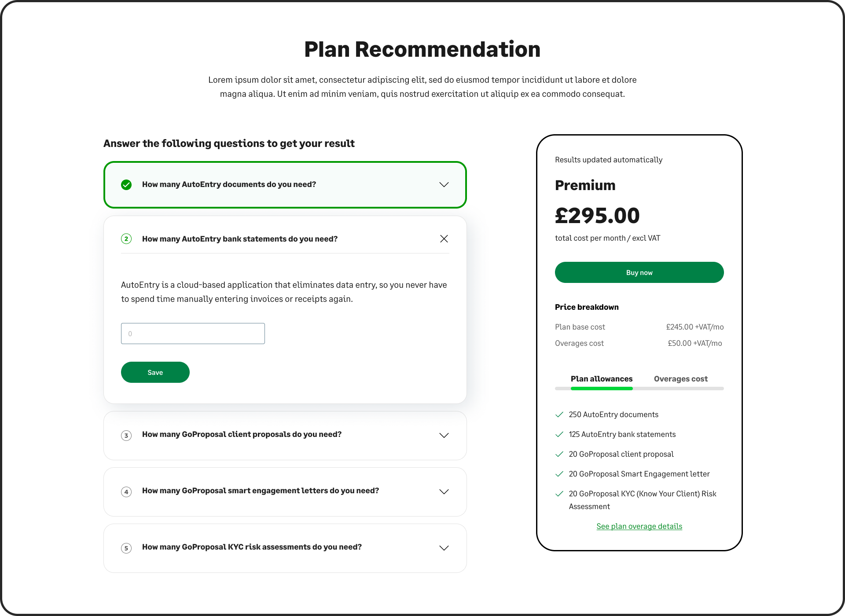845x616 pixels.
Task: Click checkmark beside 125 AutoEntry bank statements
Action: tap(559, 434)
